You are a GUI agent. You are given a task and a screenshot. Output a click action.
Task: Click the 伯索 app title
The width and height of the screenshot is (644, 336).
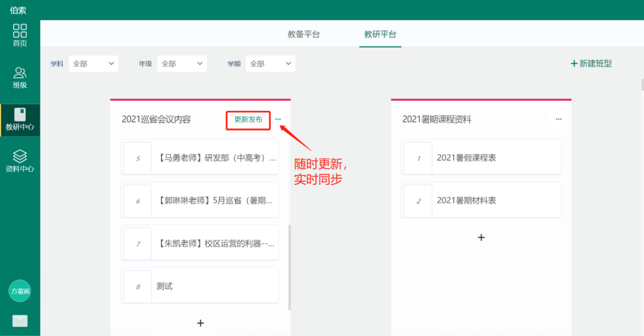click(18, 10)
